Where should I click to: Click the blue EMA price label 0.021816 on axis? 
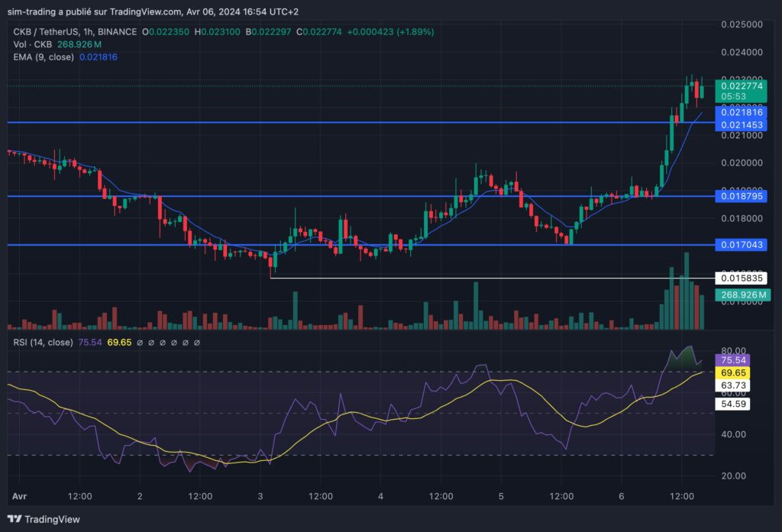[x=742, y=112]
